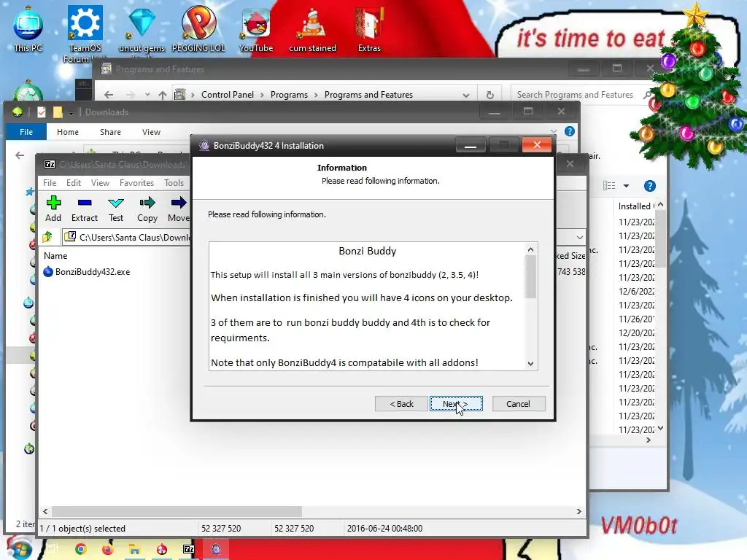
Task: Open the Start button on taskbar
Action: pyautogui.click(x=19, y=548)
